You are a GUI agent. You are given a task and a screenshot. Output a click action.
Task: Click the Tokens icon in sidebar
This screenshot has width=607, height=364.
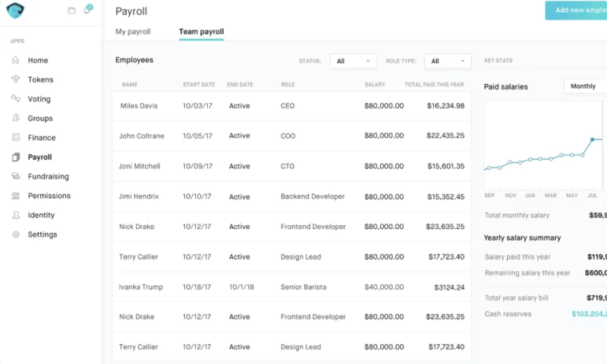[15, 80]
